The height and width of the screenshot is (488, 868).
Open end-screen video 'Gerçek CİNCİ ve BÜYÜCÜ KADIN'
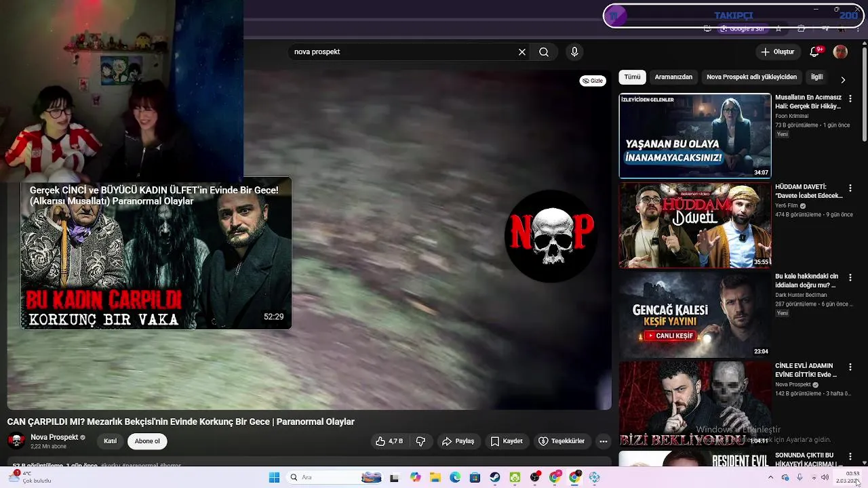click(156, 254)
